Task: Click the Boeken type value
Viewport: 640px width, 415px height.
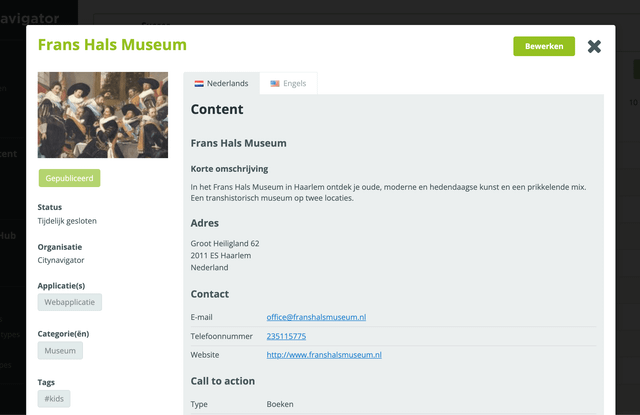Action: tap(280, 404)
